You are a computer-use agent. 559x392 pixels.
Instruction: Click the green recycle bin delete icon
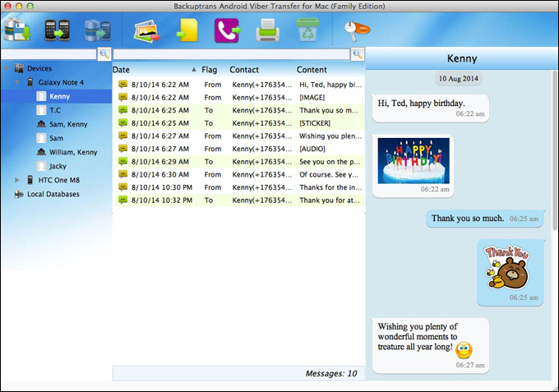pos(307,30)
